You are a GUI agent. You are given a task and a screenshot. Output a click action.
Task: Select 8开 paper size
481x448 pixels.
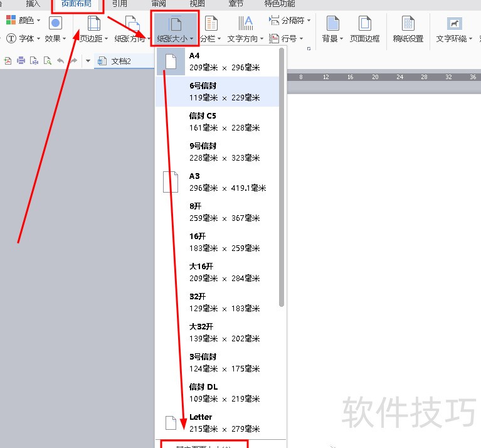[218, 211]
